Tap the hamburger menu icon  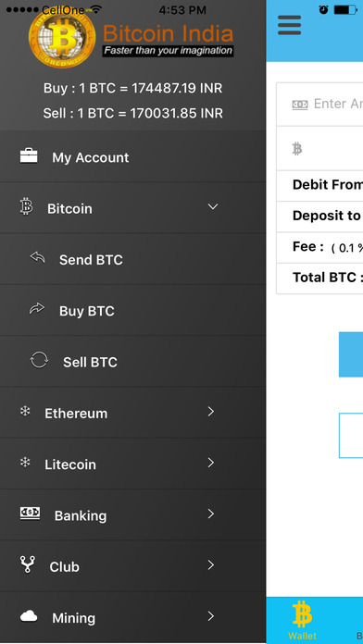[290, 25]
